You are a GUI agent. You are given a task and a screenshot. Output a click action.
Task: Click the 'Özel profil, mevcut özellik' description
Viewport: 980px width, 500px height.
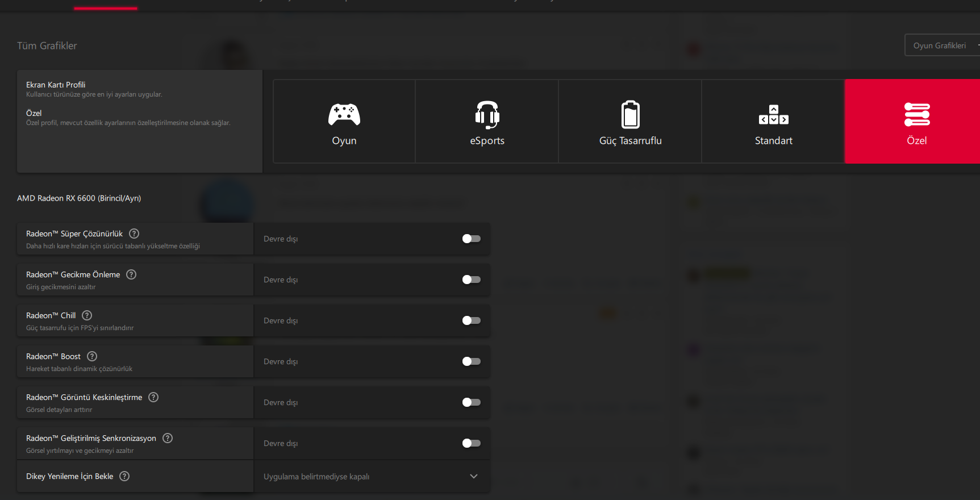(x=128, y=123)
